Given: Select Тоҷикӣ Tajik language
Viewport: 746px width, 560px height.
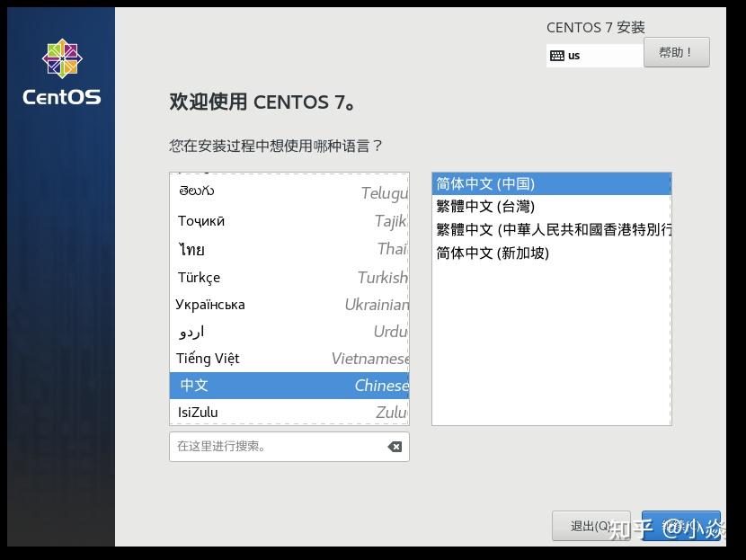Looking at the screenshot, I should 270,220.
